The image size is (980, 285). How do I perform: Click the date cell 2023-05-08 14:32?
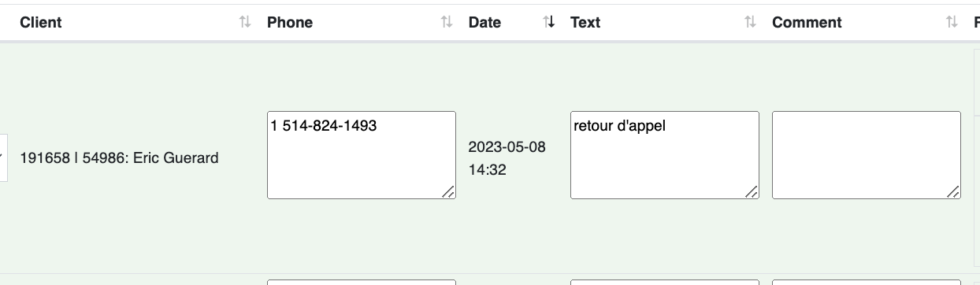tap(507, 158)
